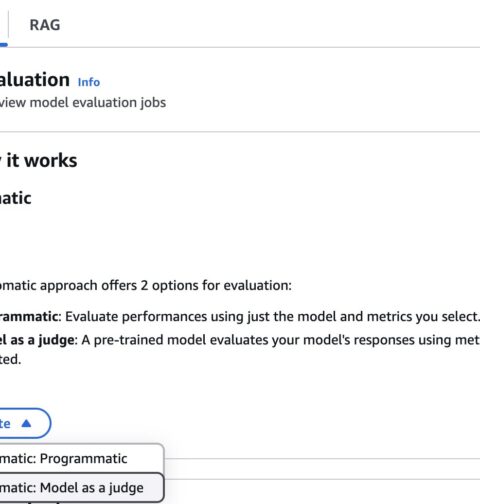Click the horizontal separator under evaluation jobs subtitle

coord(240,132)
